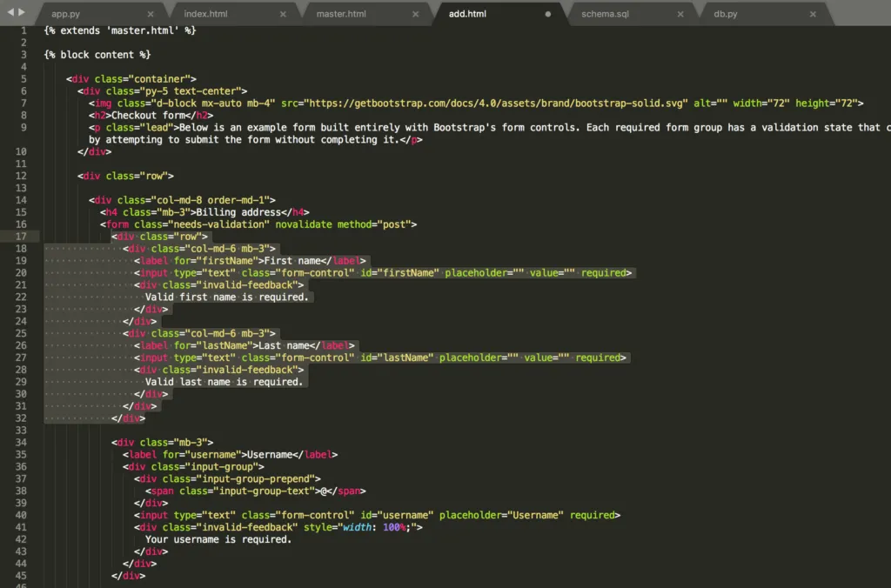891x588 pixels.
Task: Click 'Valid first name is required.'
Action: [227, 297]
